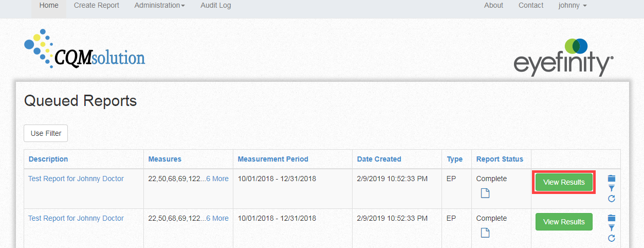Open the document icon under second Complete status
644x248 pixels.
click(x=485, y=233)
